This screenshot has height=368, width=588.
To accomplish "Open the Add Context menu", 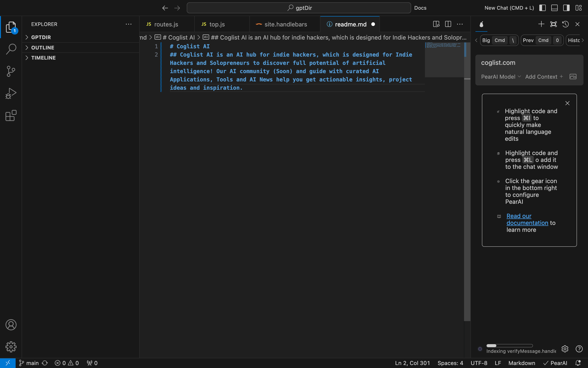I will 544,77.
